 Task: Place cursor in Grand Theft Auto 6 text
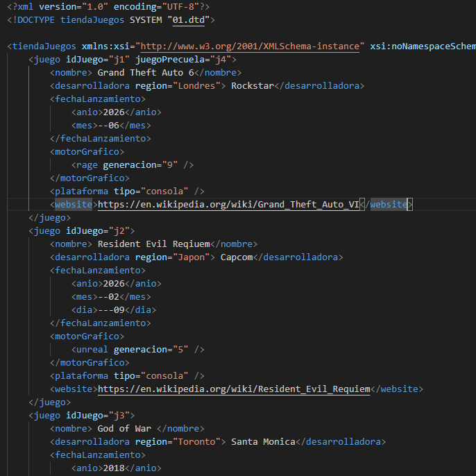click(x=145, y=73)
